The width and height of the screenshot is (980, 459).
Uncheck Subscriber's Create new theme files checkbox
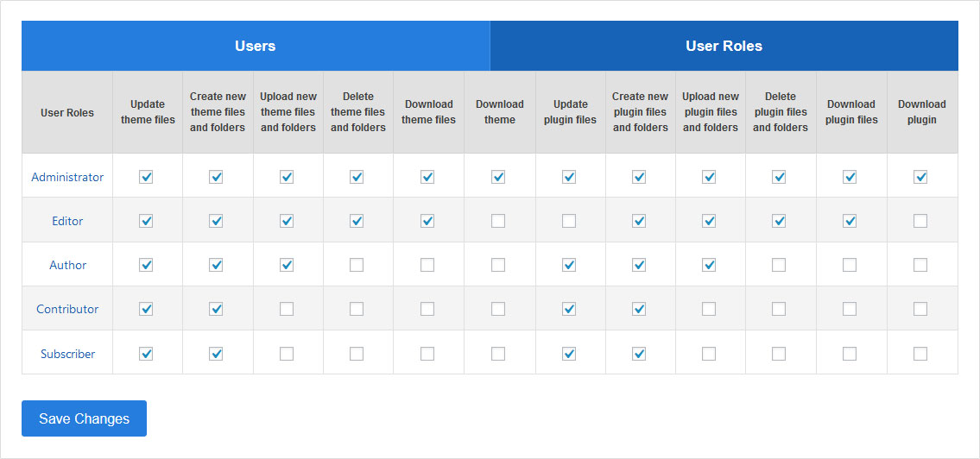(x=216, y=354)
